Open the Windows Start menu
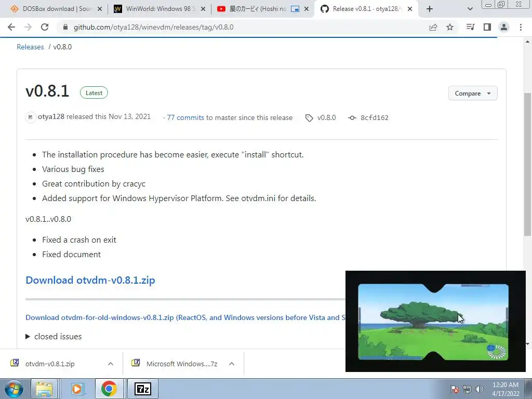Screen dimensions: 532x399 pyautogui.click(x=14, y=389)
